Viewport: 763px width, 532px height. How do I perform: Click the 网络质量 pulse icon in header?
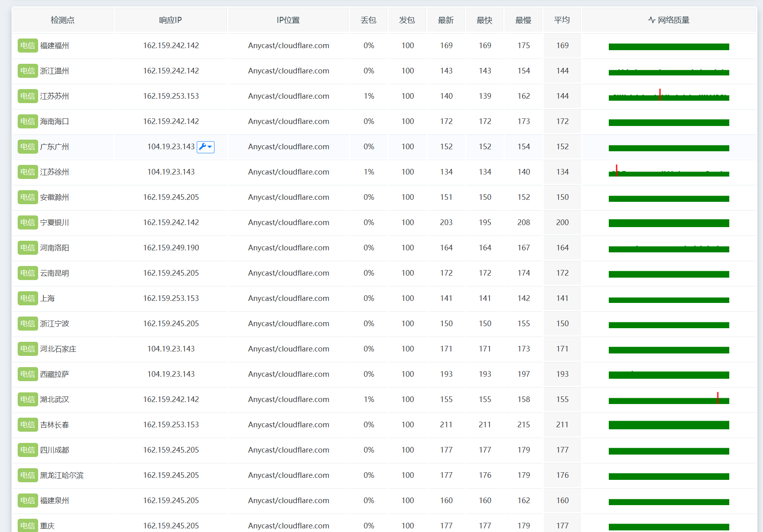coord(652,20)
